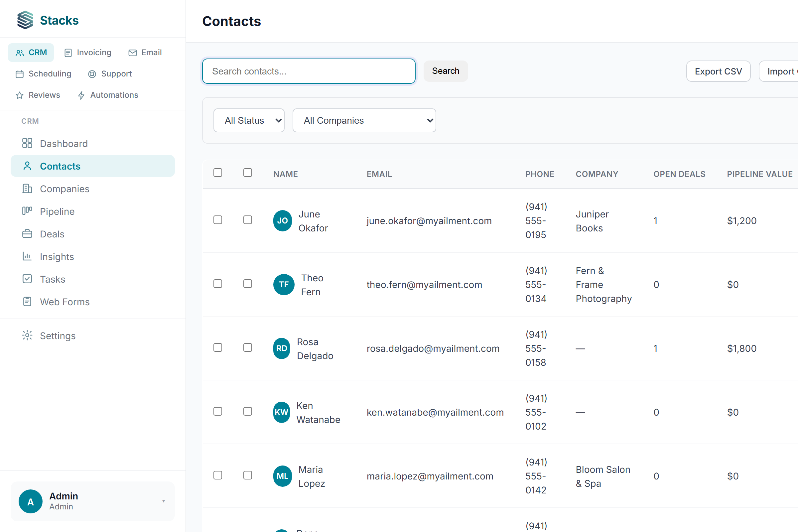Click email theo.fern@myailment.com
This screenshot has width=798, height=532.
tap(425, 285)
